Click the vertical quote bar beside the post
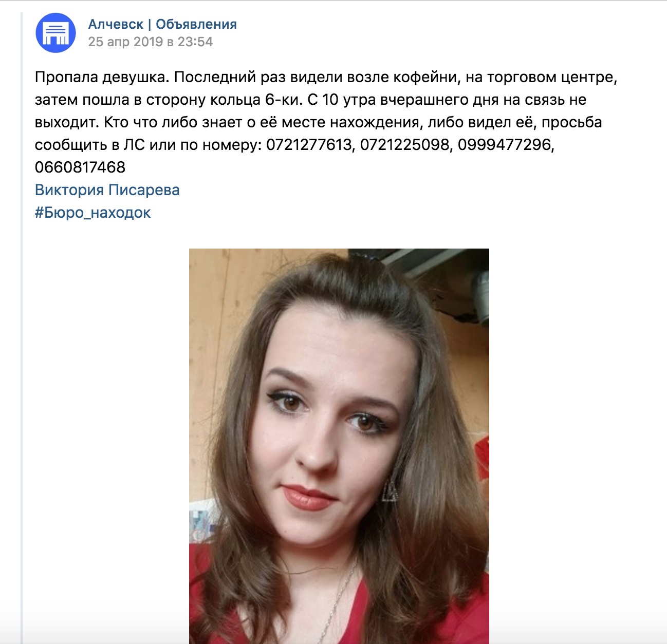 pos(22,328)
